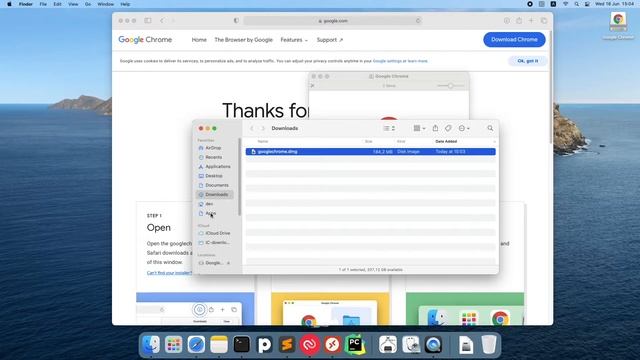The image size is (640, 360).
Task: Click Safari back arrow
Action: pyautogui.click(x=162, y=20)
